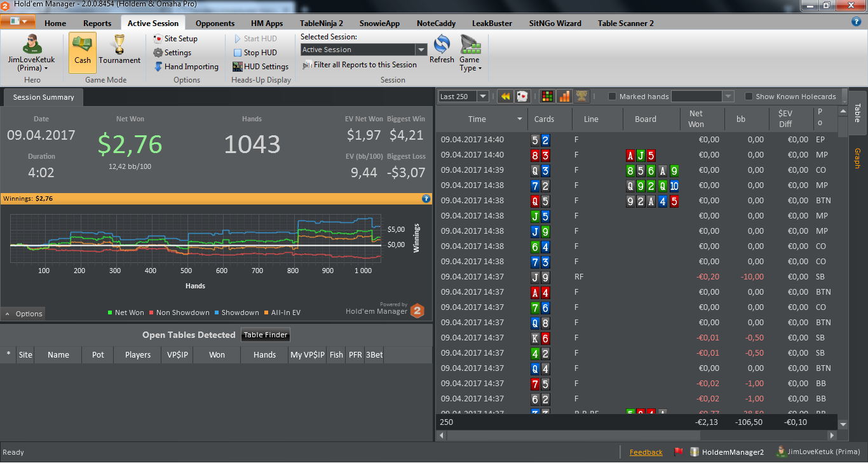The height and width of the screenshot is (463, 868).
Task: Click the Refresh icon
Action: (442, 50)
